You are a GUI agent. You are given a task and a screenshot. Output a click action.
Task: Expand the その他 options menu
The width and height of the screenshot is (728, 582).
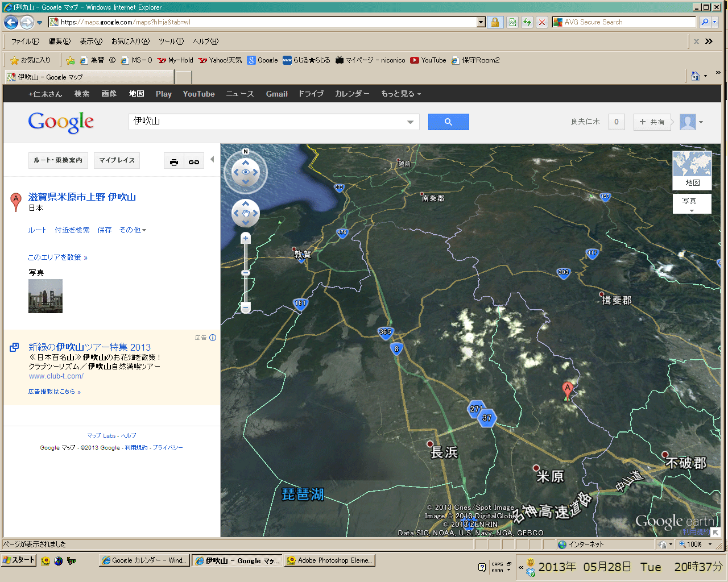[x=133, y=230]
